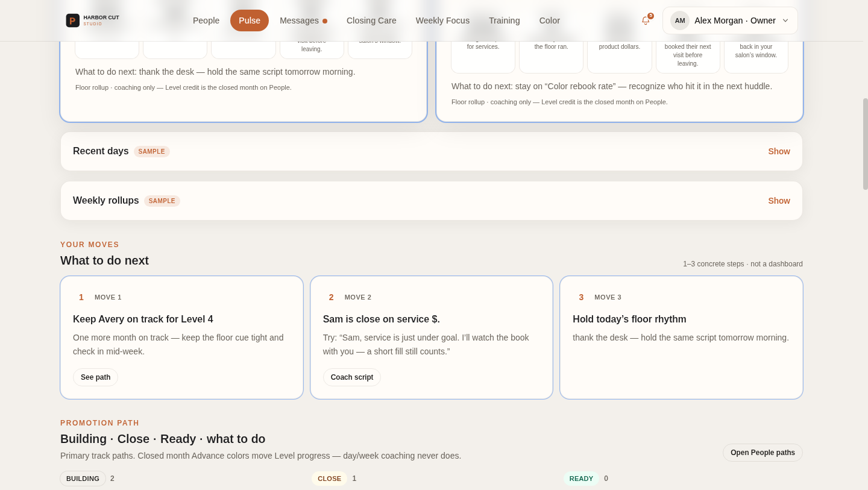
Task: Click the AM avatar circle
Action: click(x=680, y=20)
